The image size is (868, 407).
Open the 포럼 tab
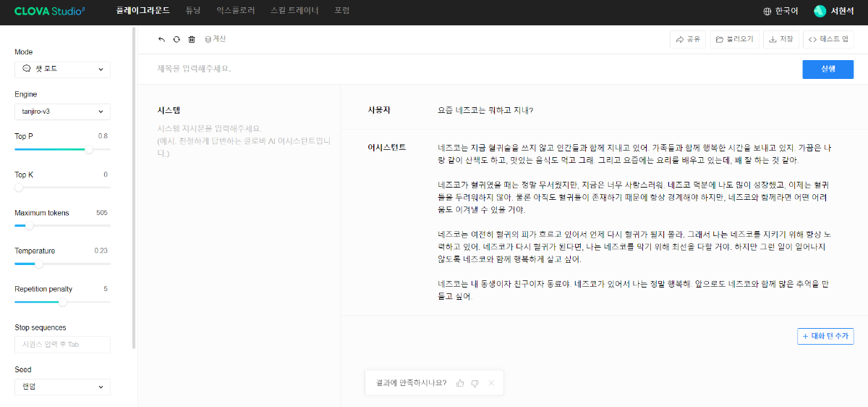[342, 11]
